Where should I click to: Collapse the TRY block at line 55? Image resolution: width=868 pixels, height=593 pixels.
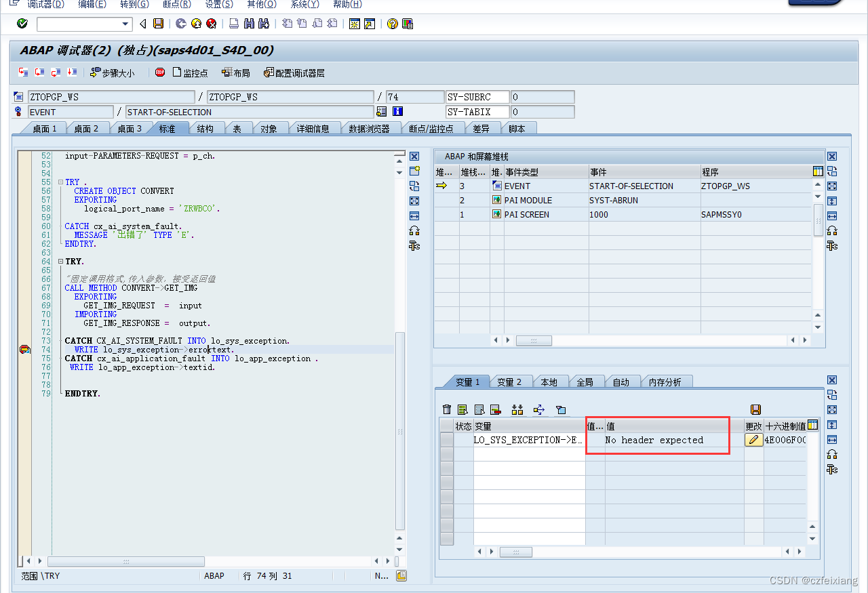pos(60,182)
